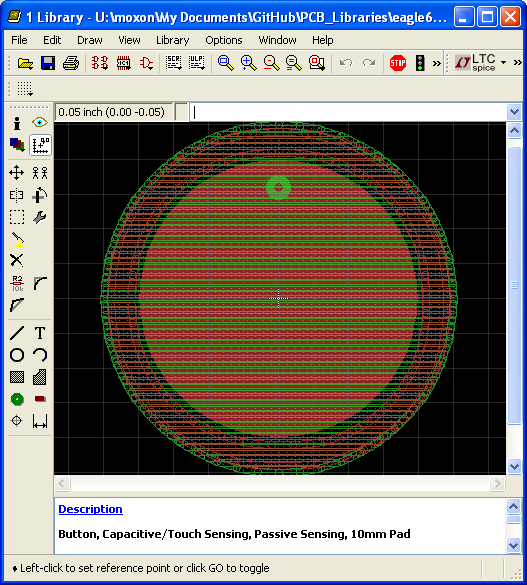Select the Name tool (R2 10k)
The image size is (527, 585).
17,284
